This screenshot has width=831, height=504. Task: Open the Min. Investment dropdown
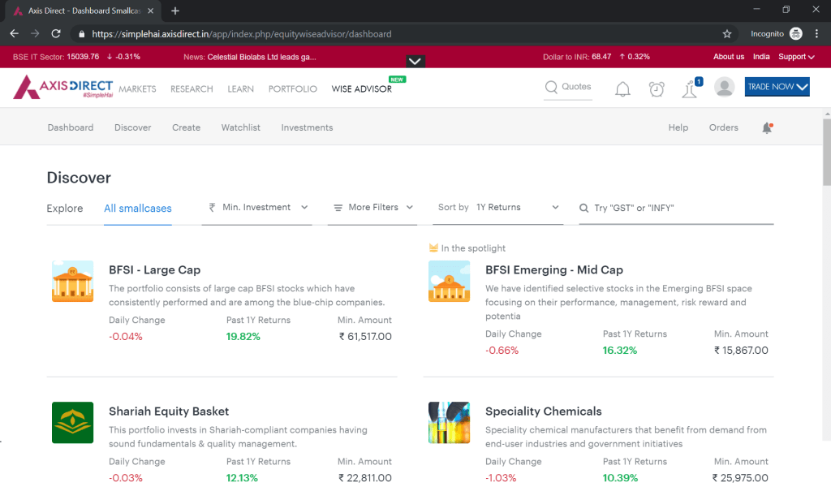point(256,208)
